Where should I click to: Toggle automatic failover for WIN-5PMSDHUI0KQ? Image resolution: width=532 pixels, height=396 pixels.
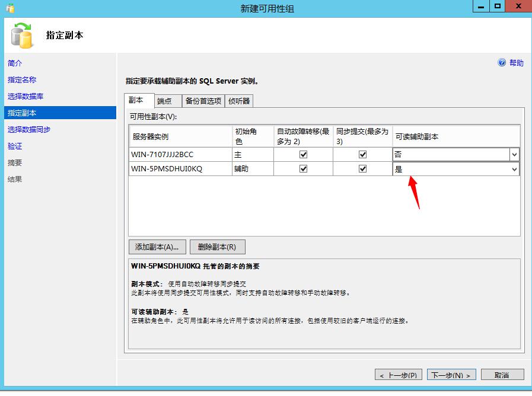tap(303, 169)
